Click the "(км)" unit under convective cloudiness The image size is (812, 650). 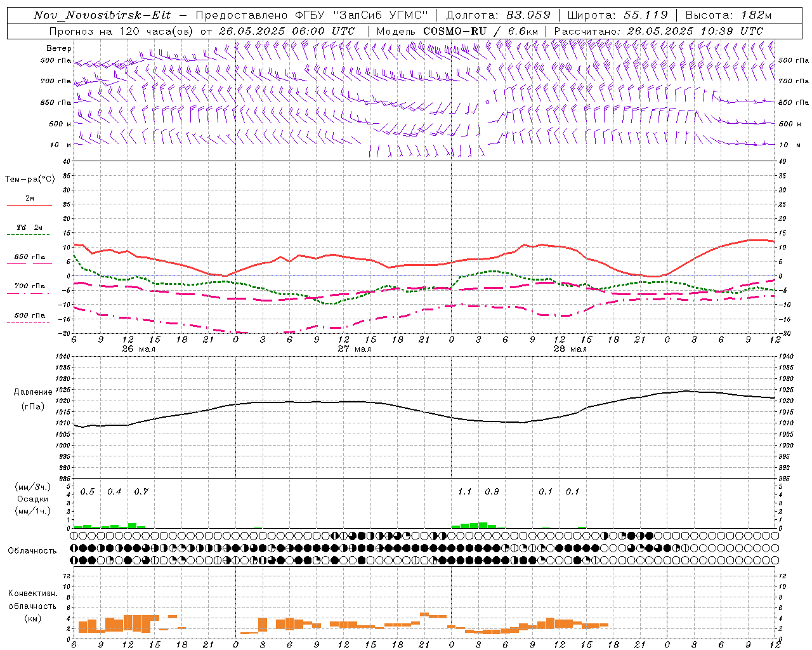click(x=32, y=618)
